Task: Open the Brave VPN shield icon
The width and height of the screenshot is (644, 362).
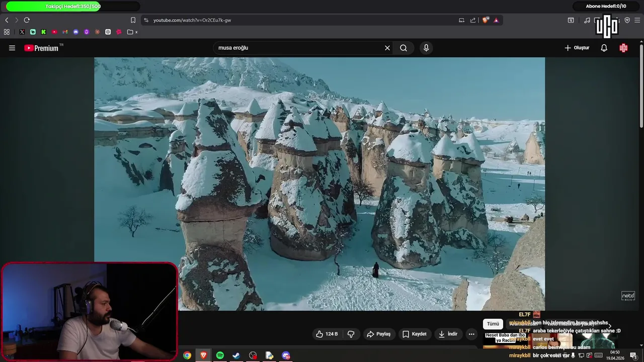Action: pyautogui.click(x=627, y=20)
